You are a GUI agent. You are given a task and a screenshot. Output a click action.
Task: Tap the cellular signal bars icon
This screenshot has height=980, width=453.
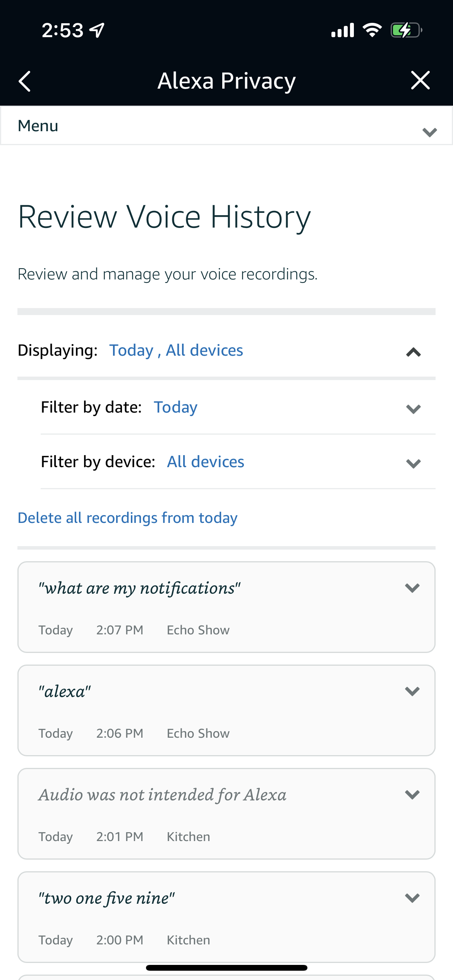point(343,30)
